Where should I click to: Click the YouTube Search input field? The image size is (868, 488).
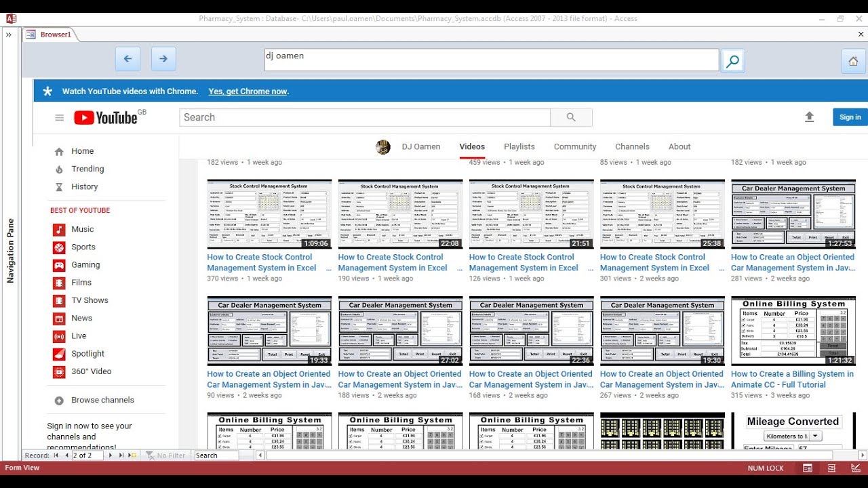click(365, 117)
